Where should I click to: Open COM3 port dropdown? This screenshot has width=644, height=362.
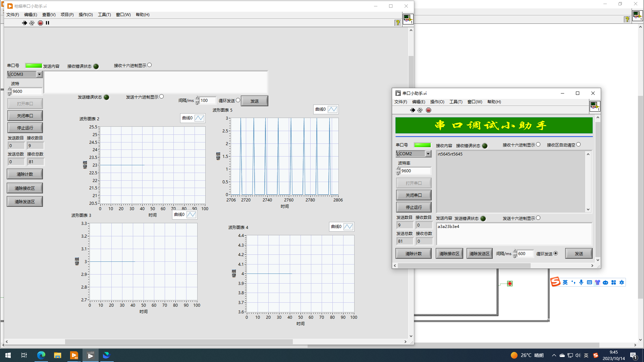[39, 74]
